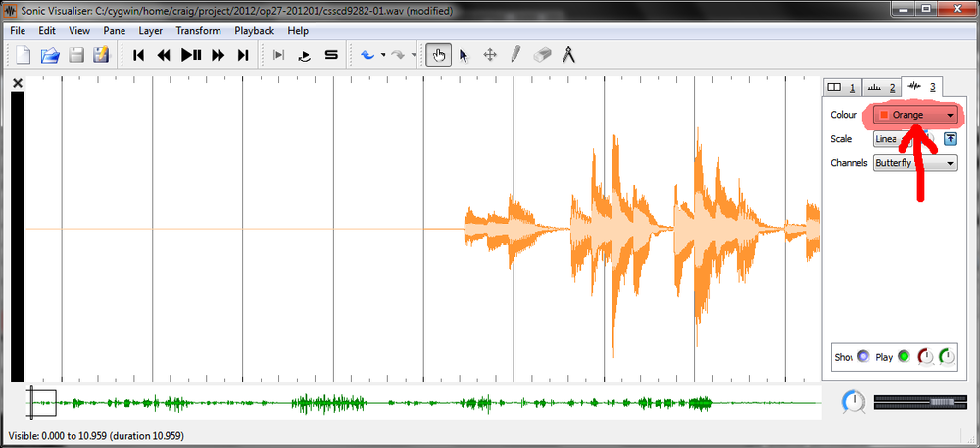
Task: Open the Channels dropdown showing Butterfly
Action: (915, 163)
